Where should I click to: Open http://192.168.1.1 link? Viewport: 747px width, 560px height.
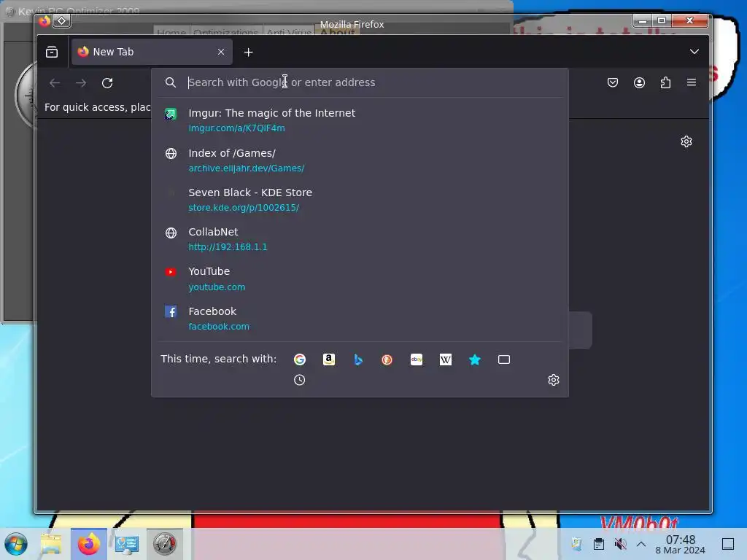click(228, 247)
